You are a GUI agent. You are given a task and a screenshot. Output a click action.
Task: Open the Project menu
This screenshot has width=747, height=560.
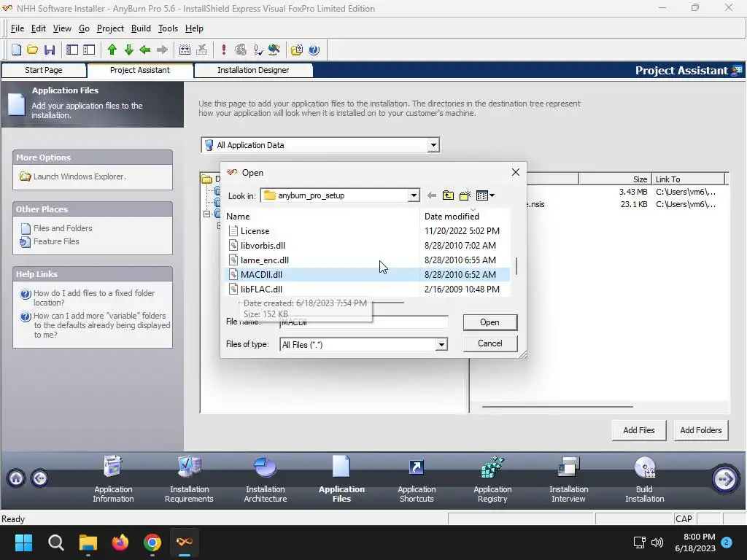pyautogui.click(x=110, y=28)
